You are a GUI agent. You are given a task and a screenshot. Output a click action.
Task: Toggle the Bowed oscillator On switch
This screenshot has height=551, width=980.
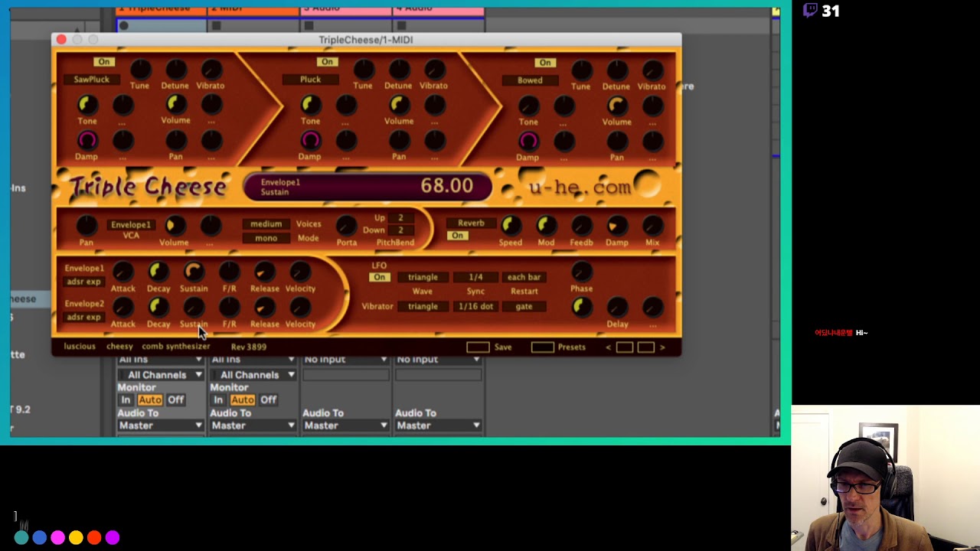coord(545,63)
